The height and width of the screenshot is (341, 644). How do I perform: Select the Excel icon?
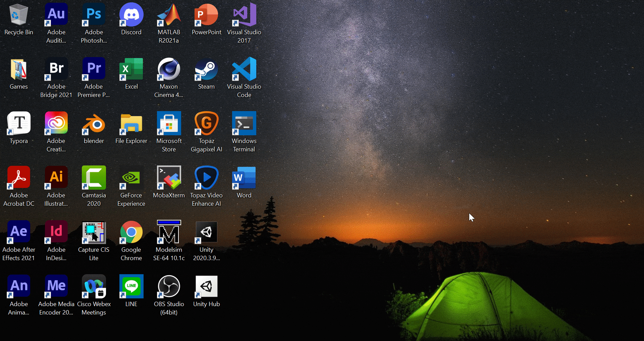[131, 69]
